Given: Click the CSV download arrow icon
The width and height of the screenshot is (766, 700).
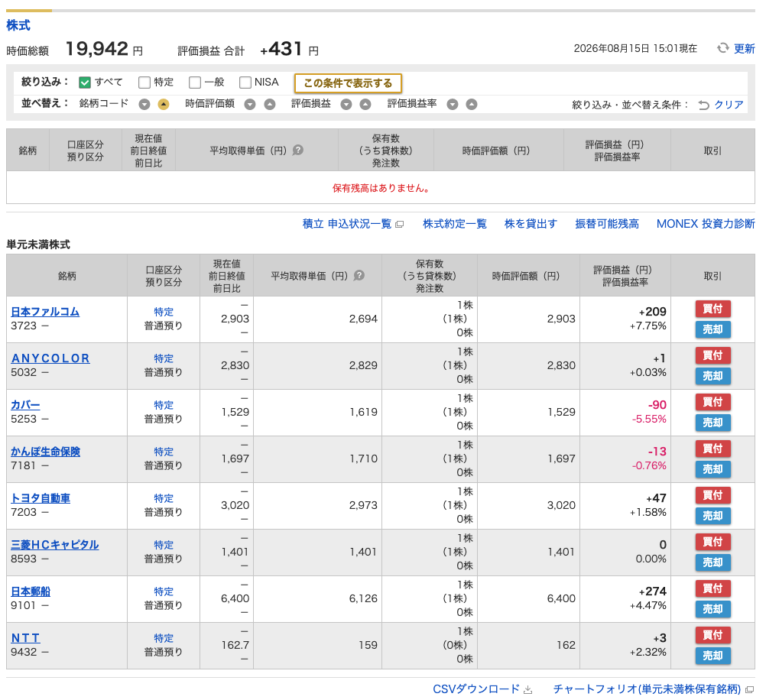Looking at the screenshot, I should coord(527,690).
